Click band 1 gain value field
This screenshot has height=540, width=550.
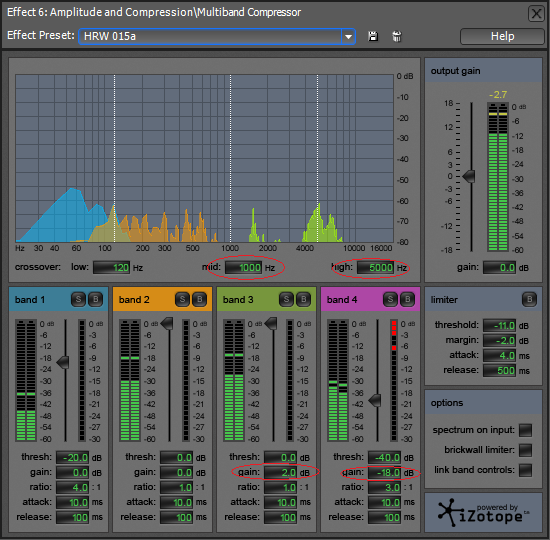tap(73, 473)
